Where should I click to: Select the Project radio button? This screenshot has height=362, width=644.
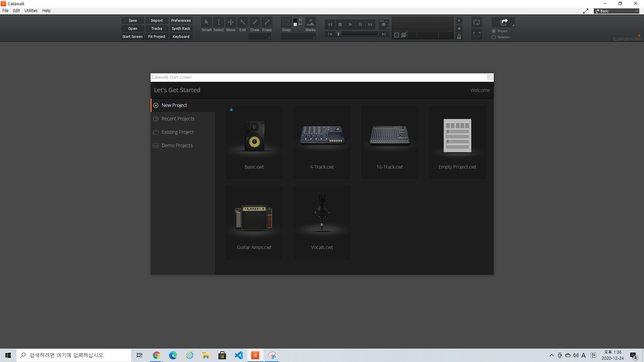pos(494,31)
